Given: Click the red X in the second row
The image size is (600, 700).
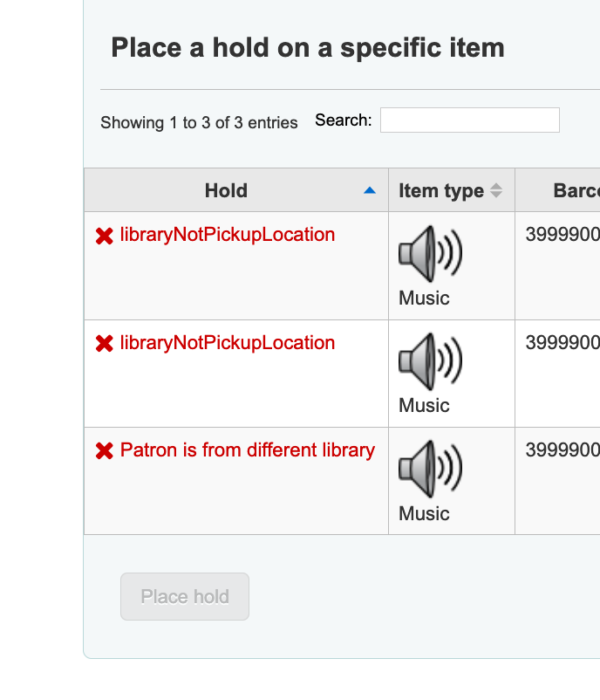Looking at the screenshot, I should [x=105, y=344].
